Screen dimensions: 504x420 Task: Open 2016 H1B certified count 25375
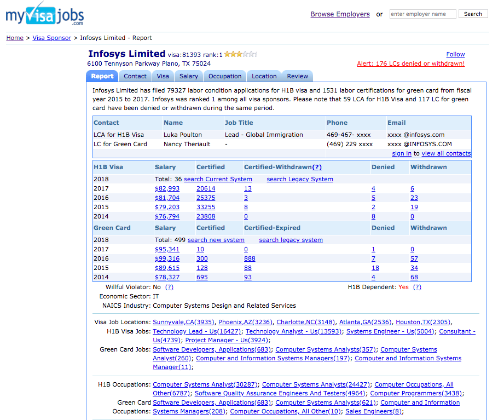pyautogui.click(x=206, y=198)
